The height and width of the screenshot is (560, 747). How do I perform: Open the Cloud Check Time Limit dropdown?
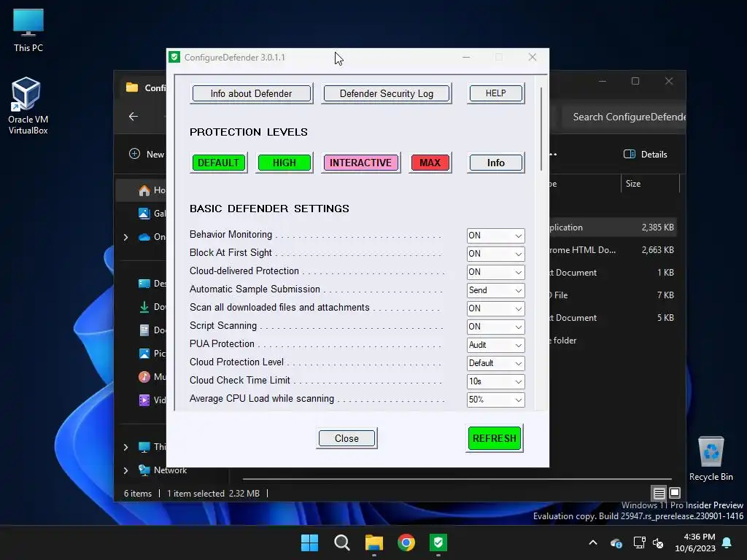coord(495,381)
